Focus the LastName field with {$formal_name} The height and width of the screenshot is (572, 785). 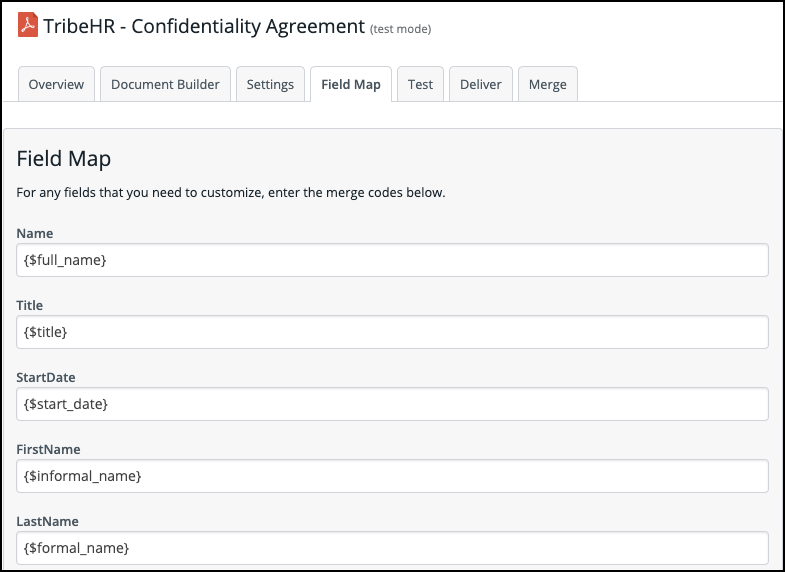pos(392,548)
